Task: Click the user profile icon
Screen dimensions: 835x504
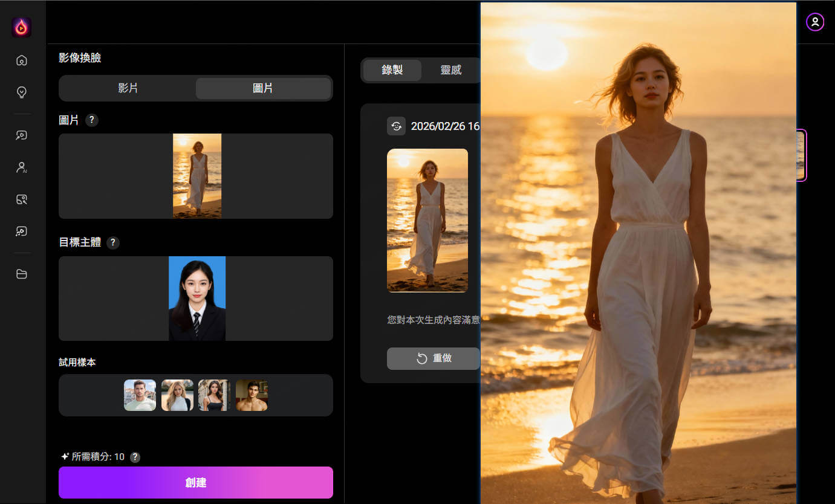Action: click(814, 22)
